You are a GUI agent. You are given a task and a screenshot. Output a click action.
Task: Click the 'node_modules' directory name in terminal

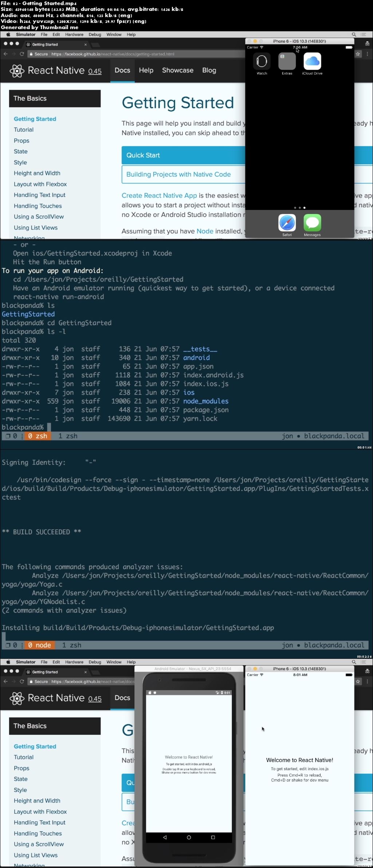[x=206, y=401]
